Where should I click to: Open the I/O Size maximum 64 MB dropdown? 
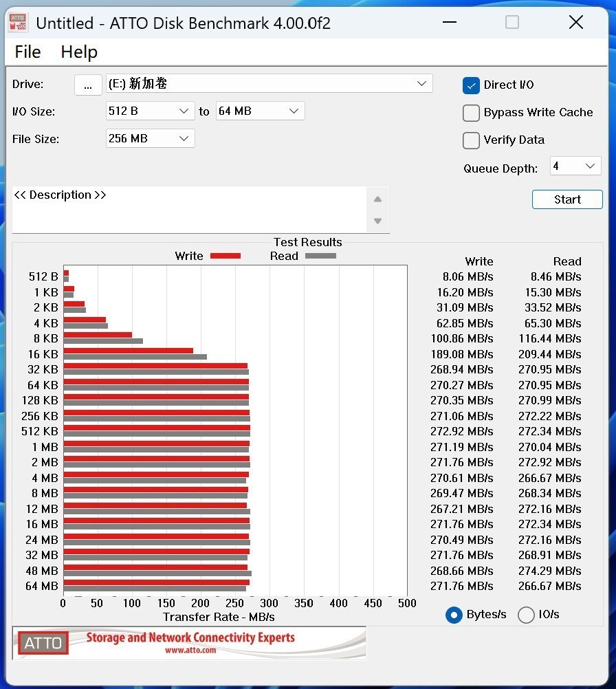(260, 111)
